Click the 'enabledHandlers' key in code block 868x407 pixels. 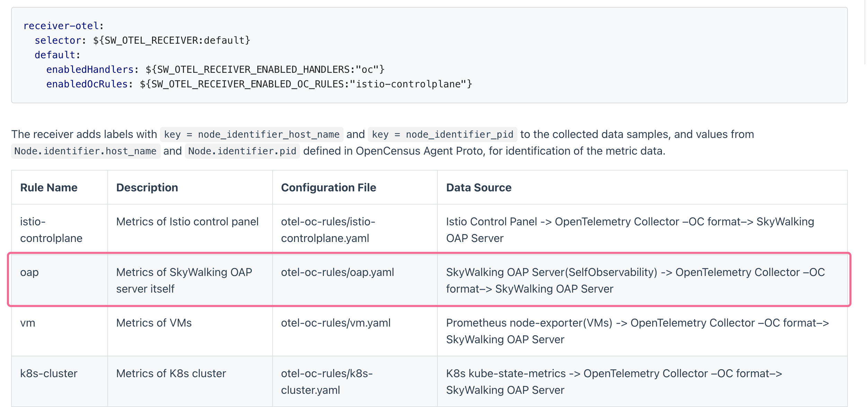coord(90,70)
